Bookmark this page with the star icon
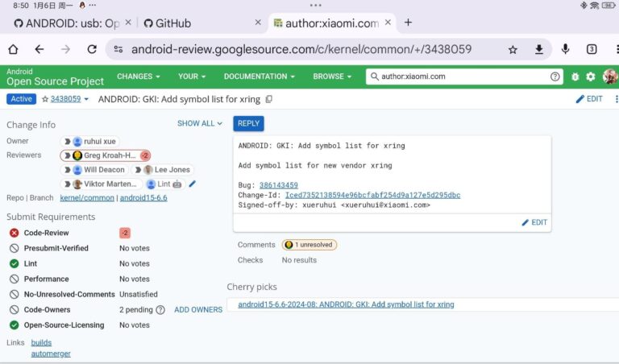 513,49
